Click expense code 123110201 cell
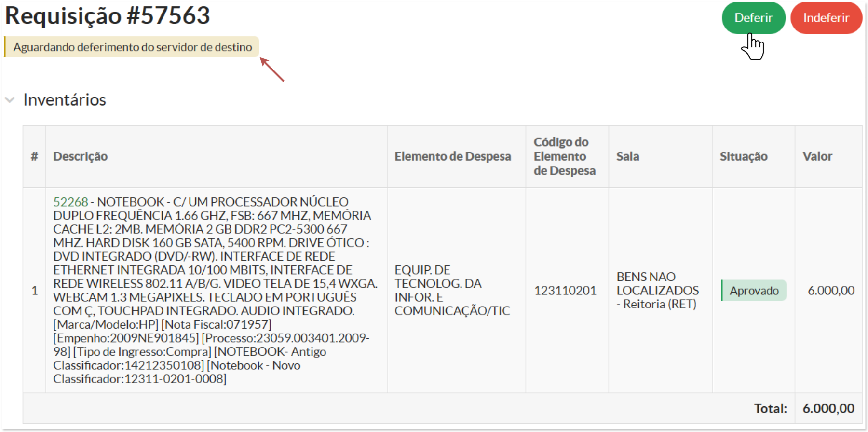Screen dimensions: 868x432 point(565,291)
